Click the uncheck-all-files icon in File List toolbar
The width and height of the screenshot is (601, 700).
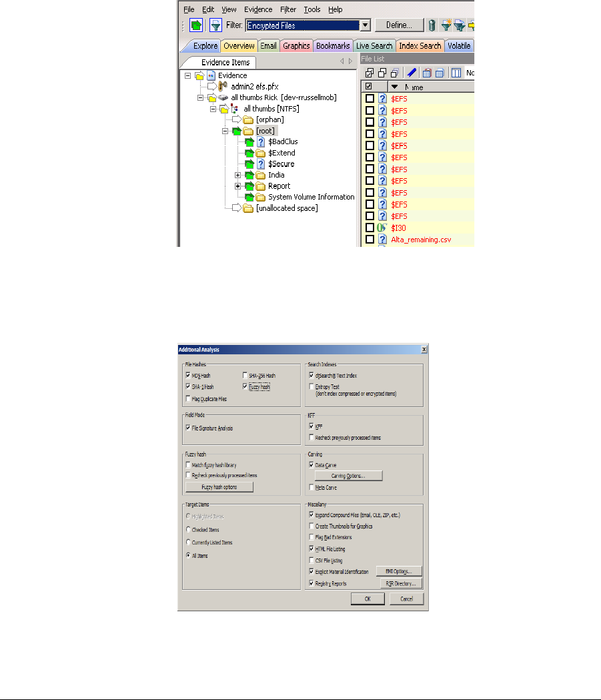point(382,73)
